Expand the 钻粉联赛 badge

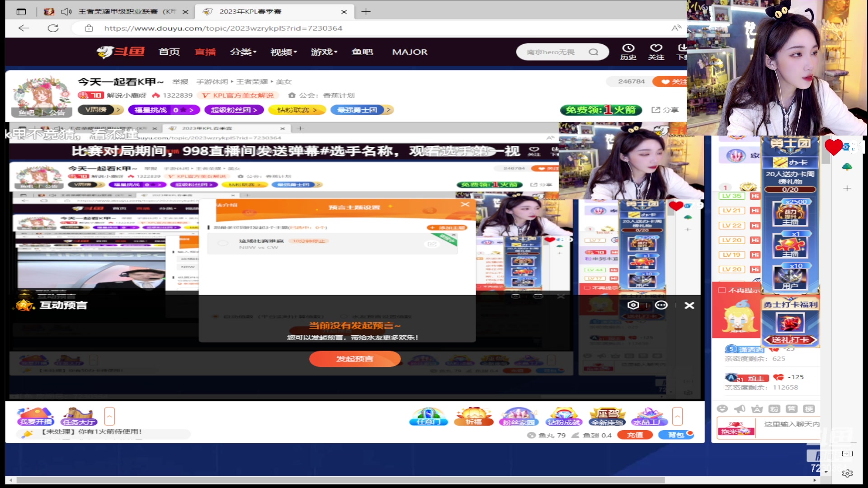[297, 110]
